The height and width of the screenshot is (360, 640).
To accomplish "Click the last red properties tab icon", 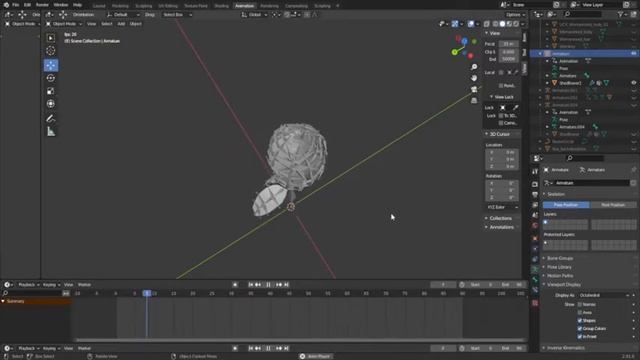I will [x=535, y=303].
